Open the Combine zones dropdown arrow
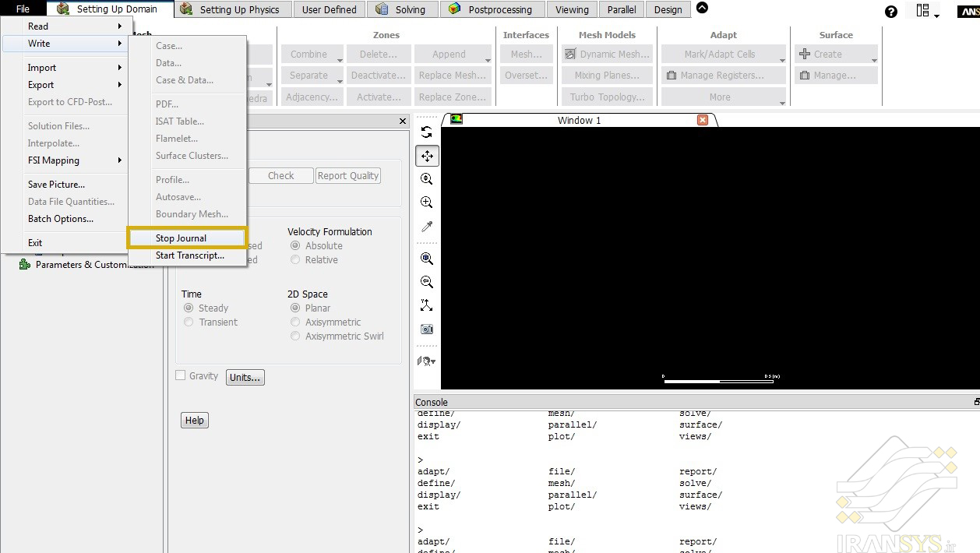 tap(340, 61)
